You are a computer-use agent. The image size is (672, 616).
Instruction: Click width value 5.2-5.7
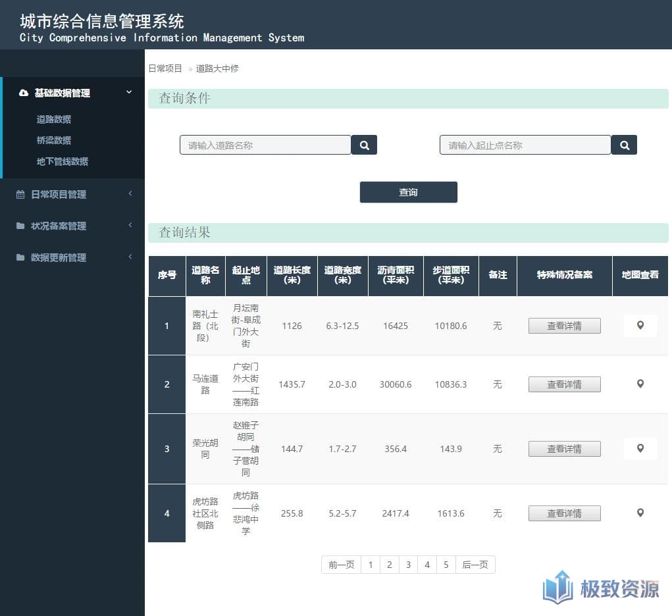342,513
